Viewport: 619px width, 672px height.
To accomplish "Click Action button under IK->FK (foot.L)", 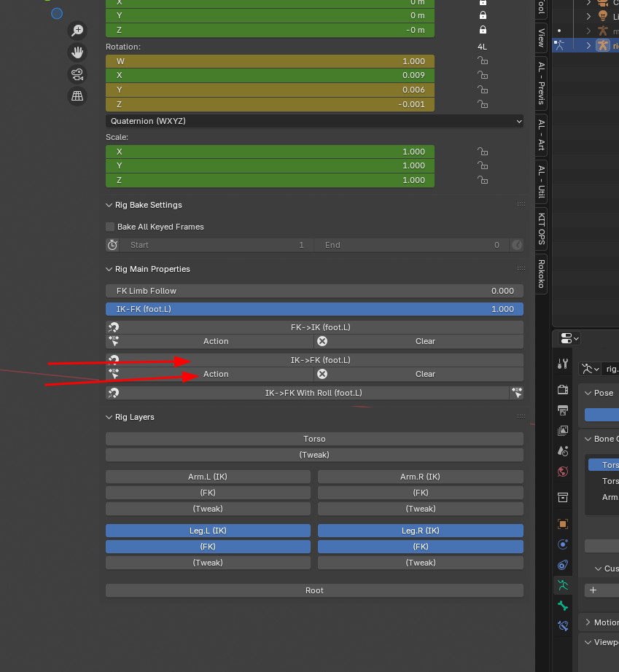I will [210, 374].
